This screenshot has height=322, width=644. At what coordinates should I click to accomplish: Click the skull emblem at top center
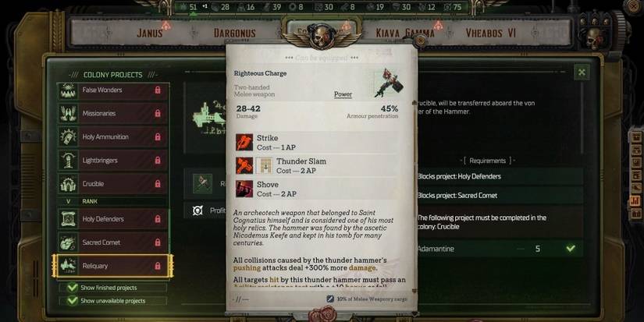pos(322,37)
